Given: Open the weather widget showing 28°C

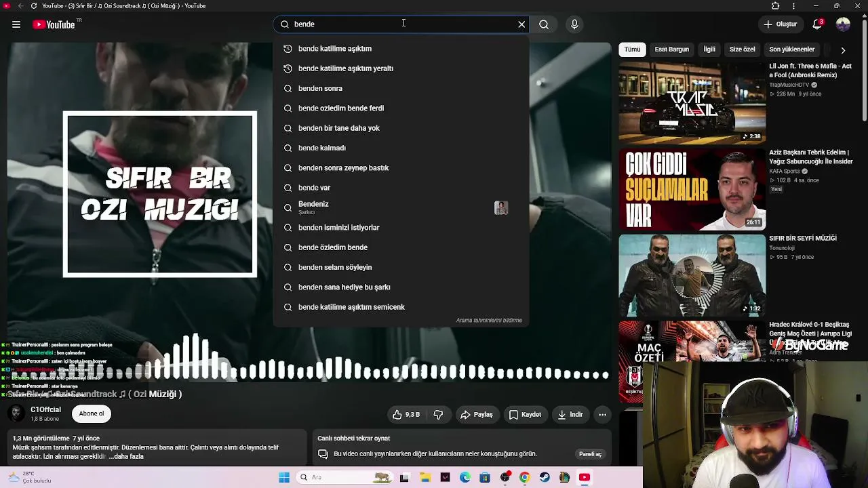Looking at the screenshot, I should pyautogui.click(x=28, y=477).
